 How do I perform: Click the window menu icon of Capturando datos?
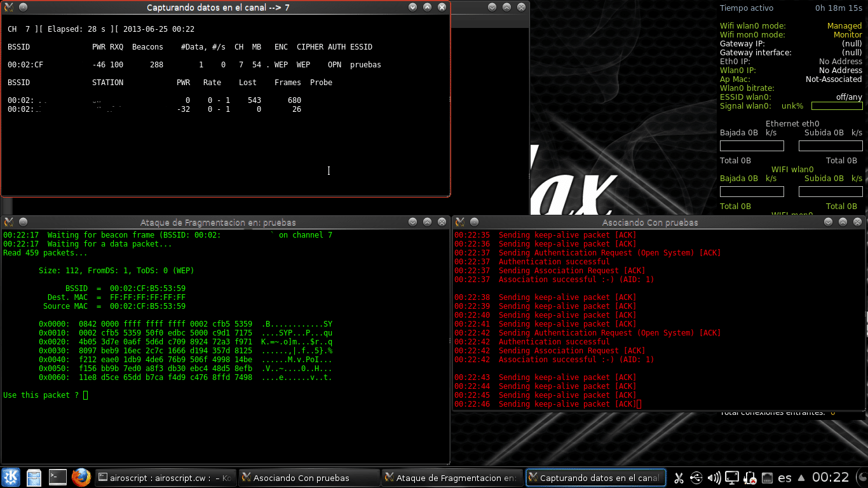(x=10, y=7)
